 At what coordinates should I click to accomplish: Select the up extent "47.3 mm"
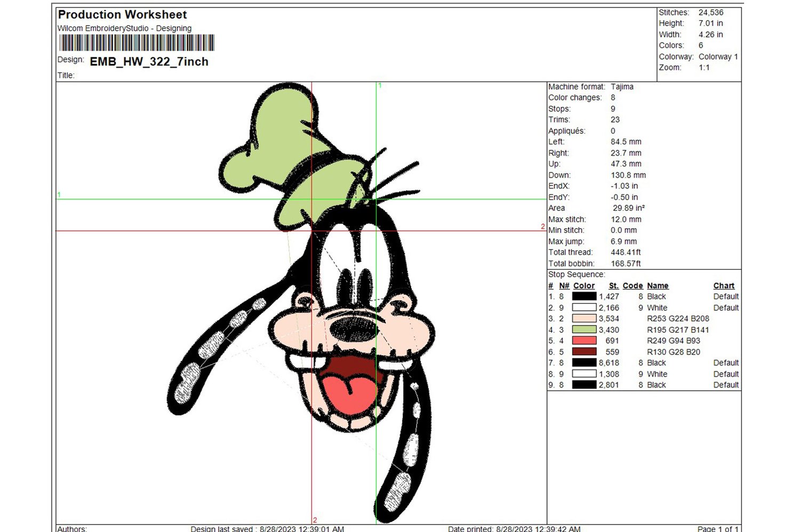[626, 164]
